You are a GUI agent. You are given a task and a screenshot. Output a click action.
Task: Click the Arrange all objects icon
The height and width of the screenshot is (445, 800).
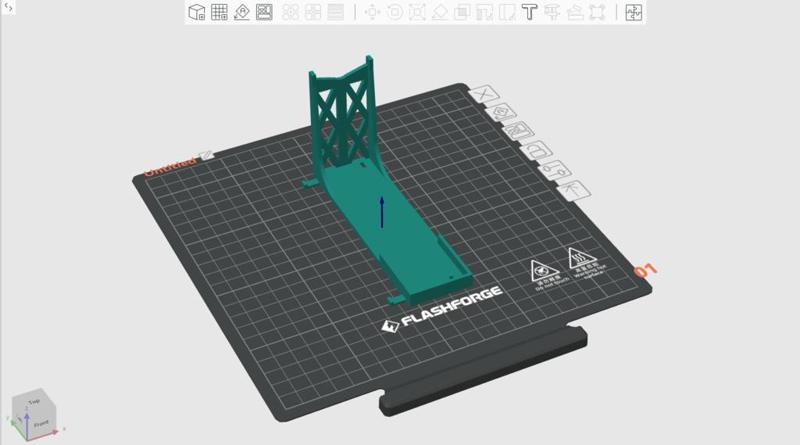point(264,12)
